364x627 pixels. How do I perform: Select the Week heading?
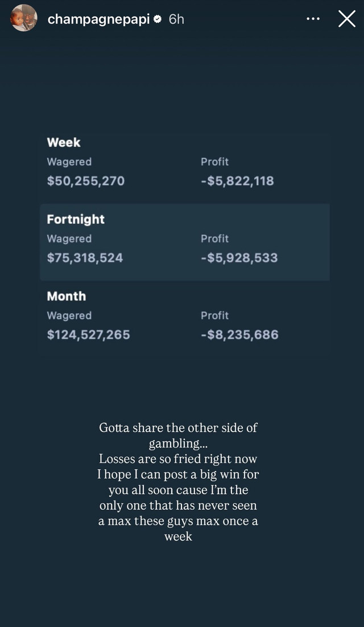click(x=64, y=142)
